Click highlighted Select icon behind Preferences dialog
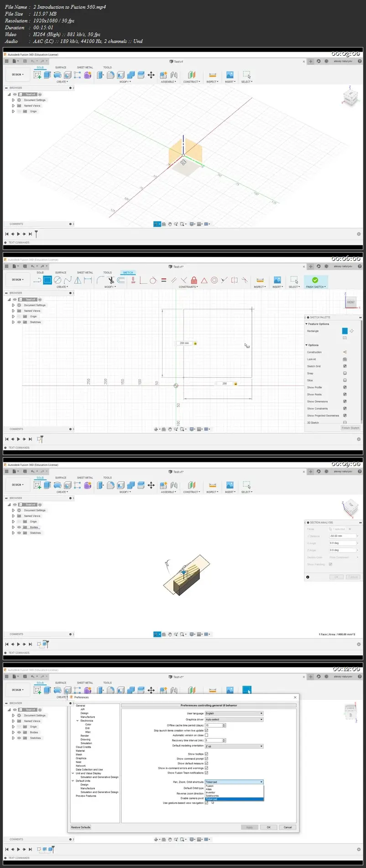 pyautogui.click(x=247, y=690)
